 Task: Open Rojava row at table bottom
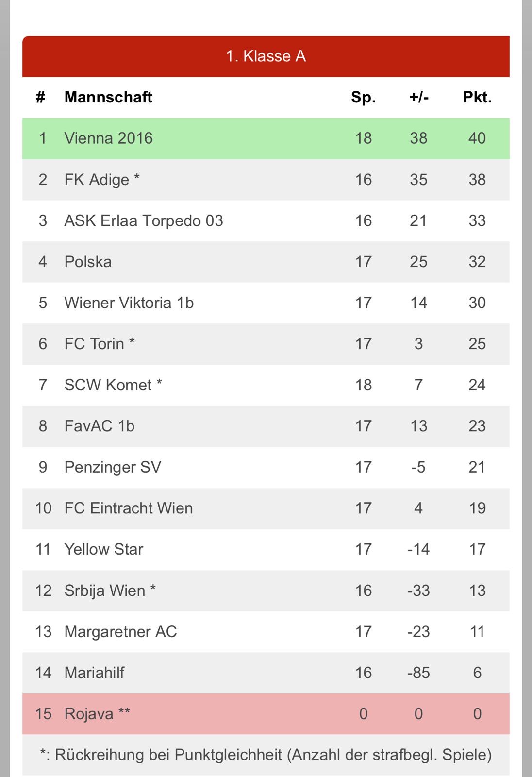point(266,714)
